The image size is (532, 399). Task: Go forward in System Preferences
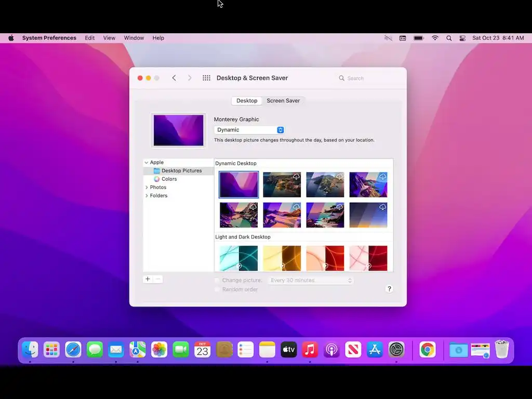(x=190, y=78)
